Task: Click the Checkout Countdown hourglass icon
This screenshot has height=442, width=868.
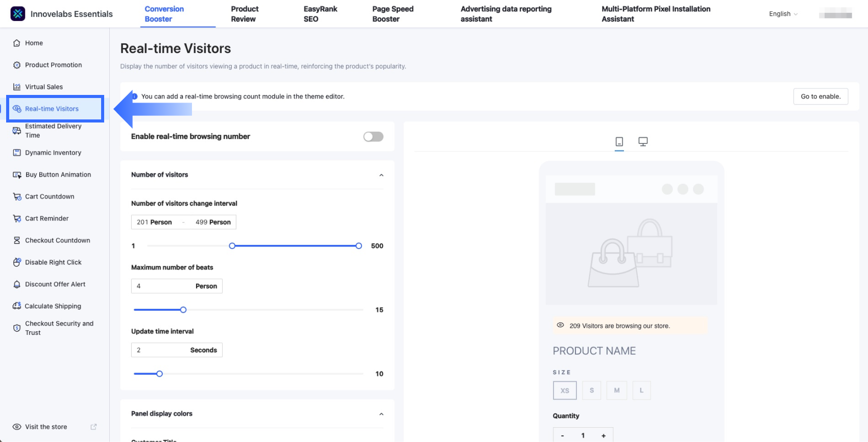Action: (17, 240)
